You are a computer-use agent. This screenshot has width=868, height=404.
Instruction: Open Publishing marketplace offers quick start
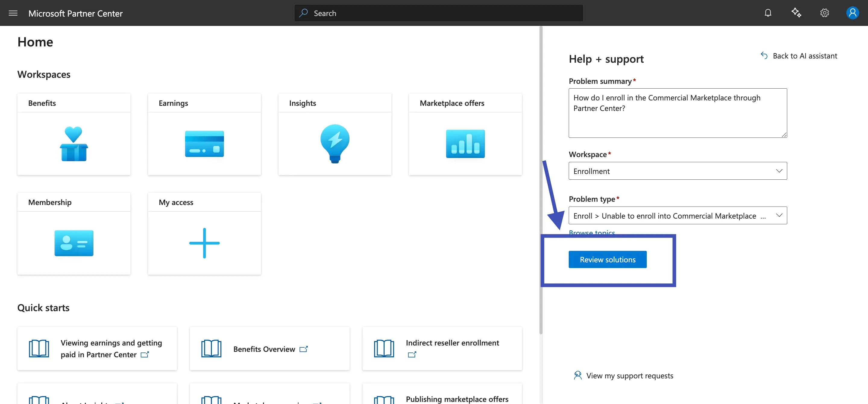pyautogui.click(x=442, y=393)
